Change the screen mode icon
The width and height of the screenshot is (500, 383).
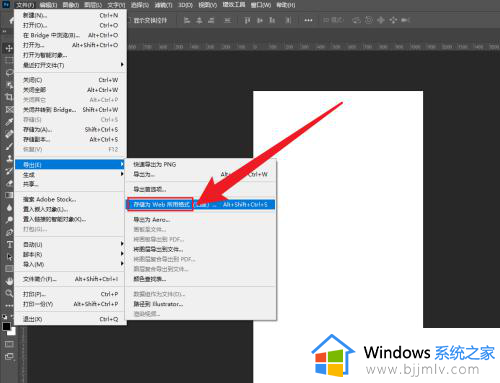[x=9, y=356]
